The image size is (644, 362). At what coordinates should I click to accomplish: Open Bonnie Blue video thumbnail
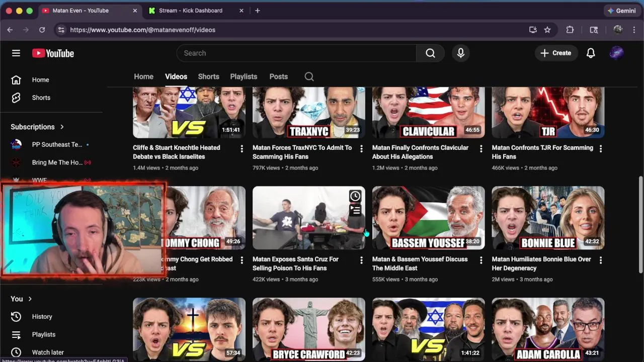(x=548, y=218)
